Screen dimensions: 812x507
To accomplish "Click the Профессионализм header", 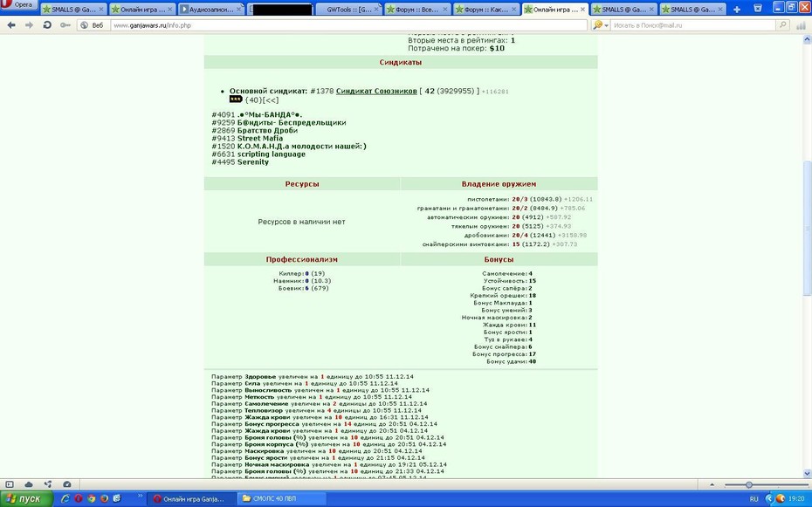I will [302, 259].
